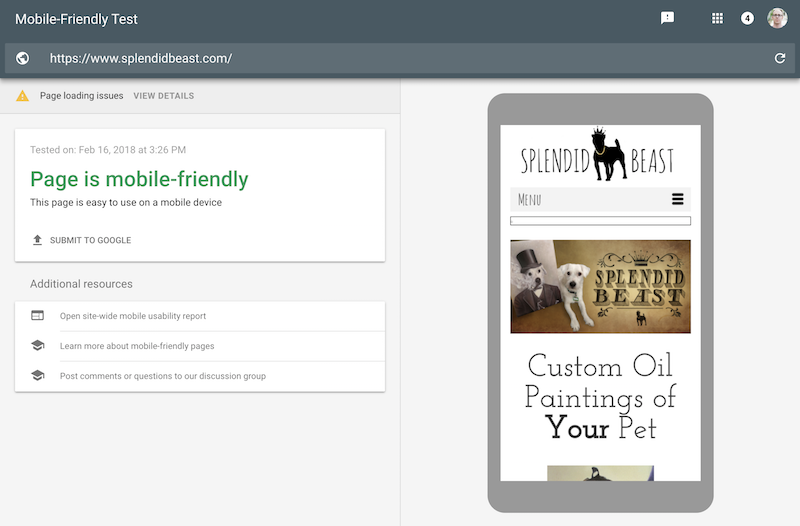Post comments to discussion group link
This screenshot has height=526, width=800.
click(163, 376)
